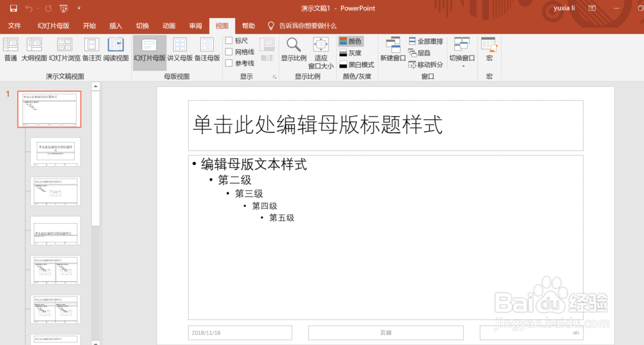Switch to 阅读视图 reading view
Image resolution: width=644 pixels, height=345 pixels.
[116, 50]
